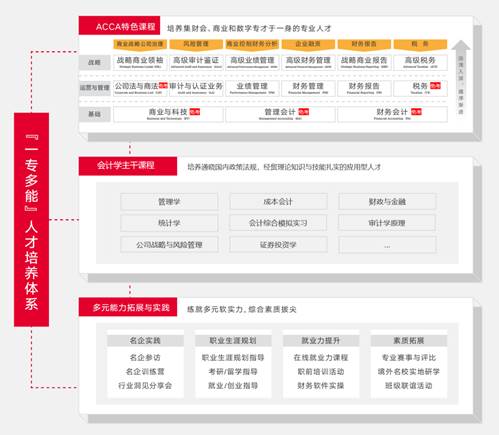Click the red badge beside 商业与科技
This screenshot has height=435, width=499.
point(195,112)
